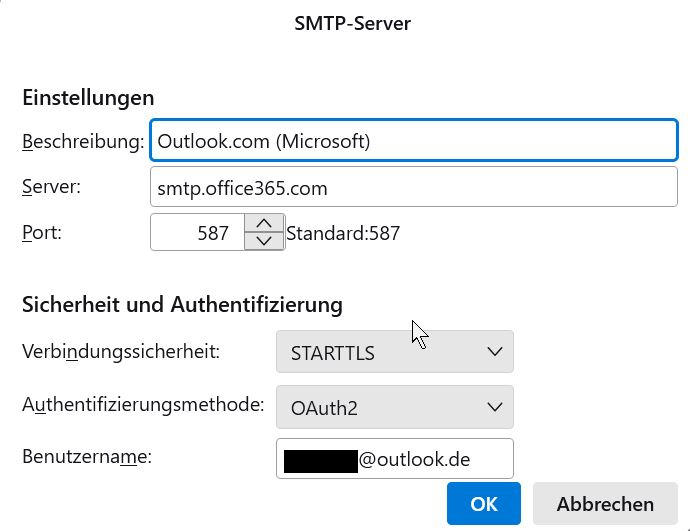Click the Beschreibung label
This screenshot has width=690, height=531.
[83, 141]
